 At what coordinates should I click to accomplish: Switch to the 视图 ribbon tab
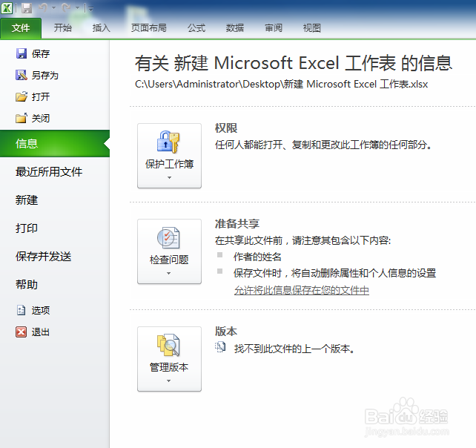(x=311, y=28)
